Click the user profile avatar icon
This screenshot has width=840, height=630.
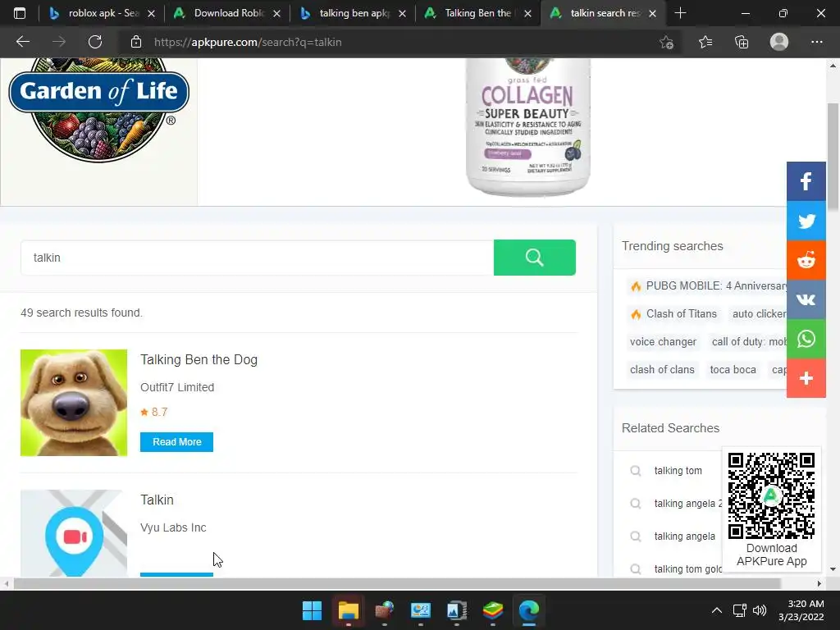(779, 42)
